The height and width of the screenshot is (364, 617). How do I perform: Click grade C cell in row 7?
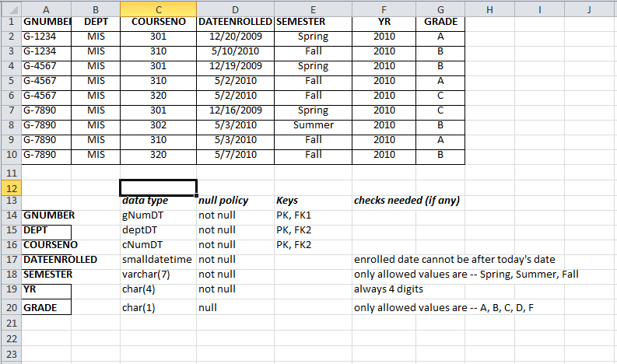(x=440, y=110)
